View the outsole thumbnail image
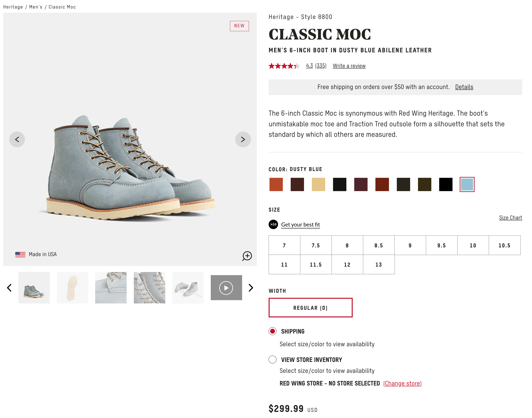The width and height of the screenshot is (532, 418). click(72, 288)
